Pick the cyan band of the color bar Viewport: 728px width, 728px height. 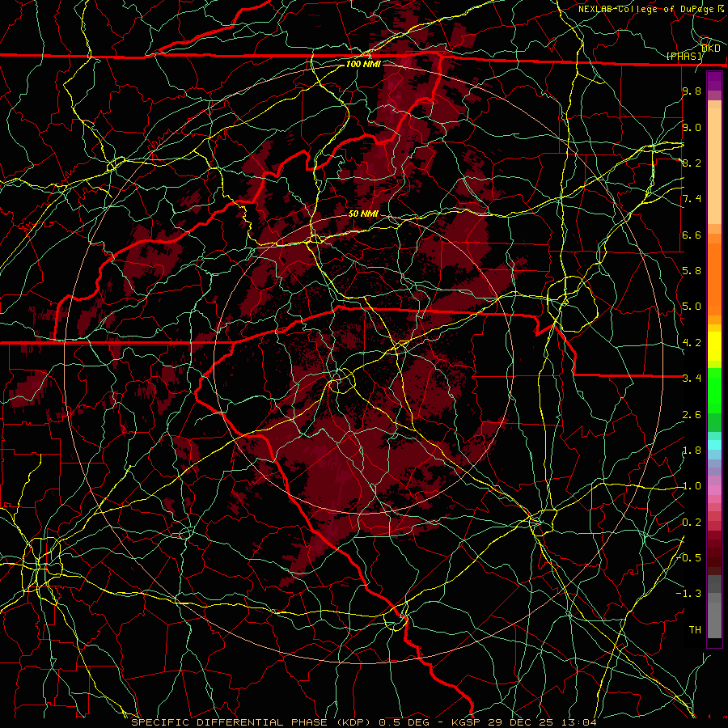click(714, 445)
